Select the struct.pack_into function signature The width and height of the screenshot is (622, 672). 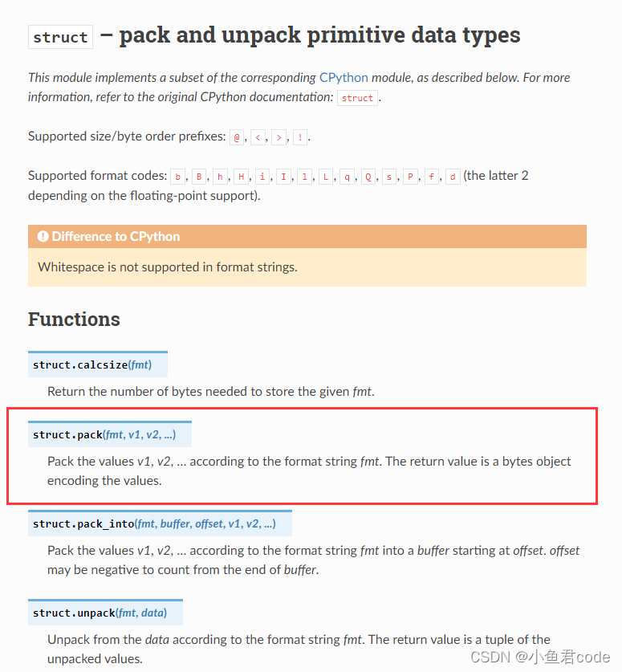pyautogui.click(x=160, y=523)
